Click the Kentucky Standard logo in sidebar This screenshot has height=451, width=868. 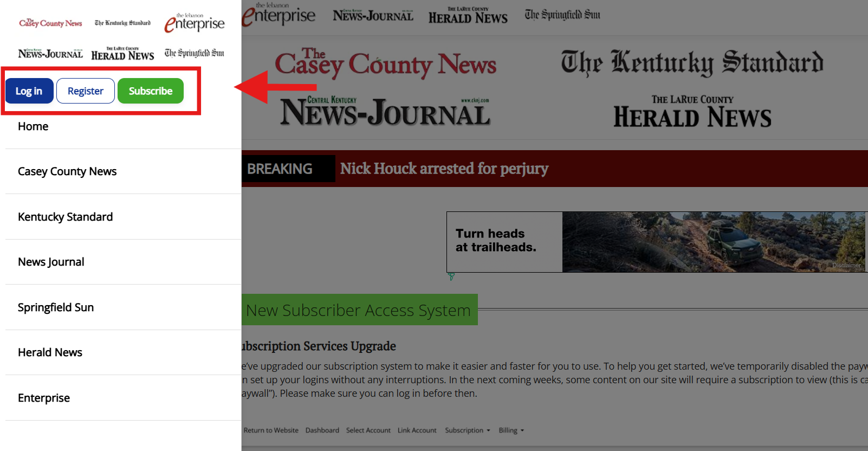(122, 23)
